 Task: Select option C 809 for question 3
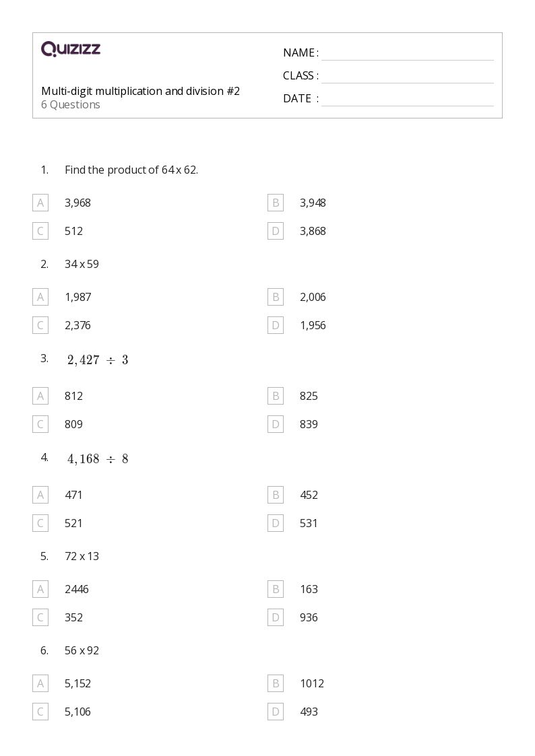40,424
